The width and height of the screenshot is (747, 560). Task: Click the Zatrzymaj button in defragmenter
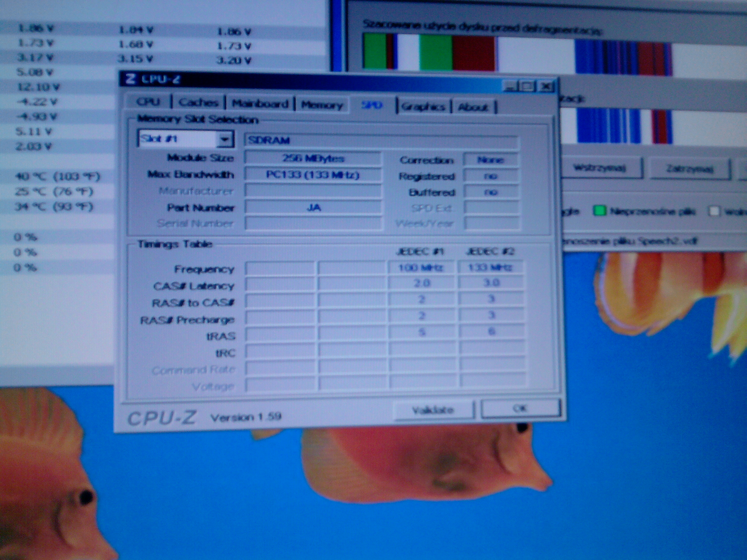pyautogui.click(x=689, y=169)
